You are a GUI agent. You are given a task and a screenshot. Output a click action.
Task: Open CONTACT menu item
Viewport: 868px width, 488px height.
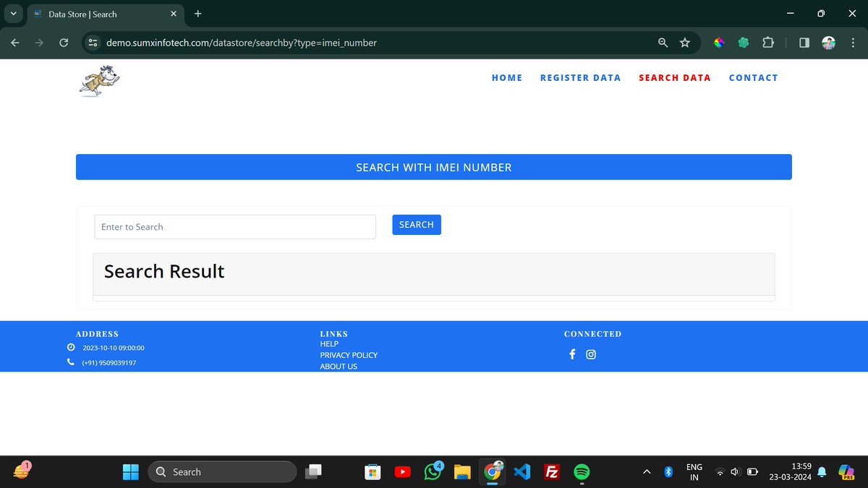754,77
